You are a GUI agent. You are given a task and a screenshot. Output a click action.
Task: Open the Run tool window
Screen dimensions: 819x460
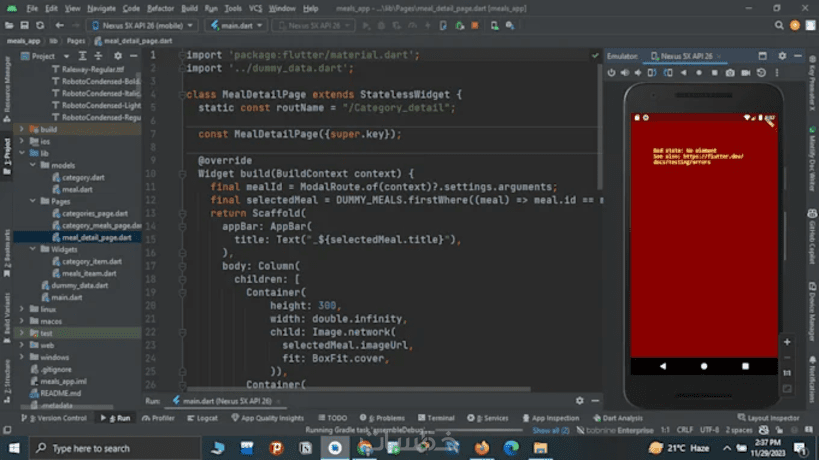[x=116, y=418]
